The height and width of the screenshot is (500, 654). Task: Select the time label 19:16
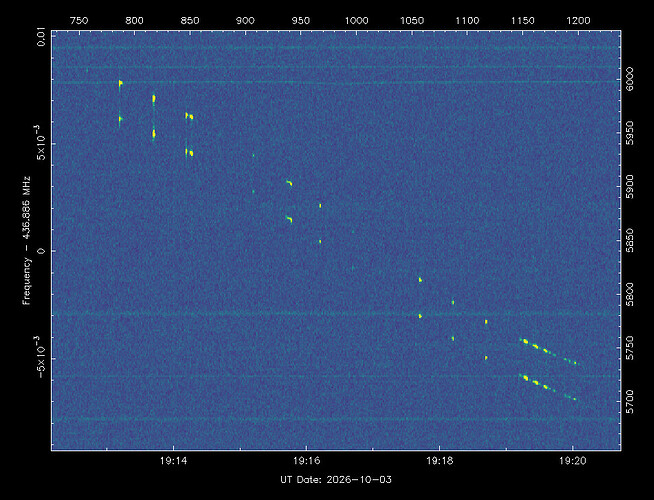pos(307,461)
